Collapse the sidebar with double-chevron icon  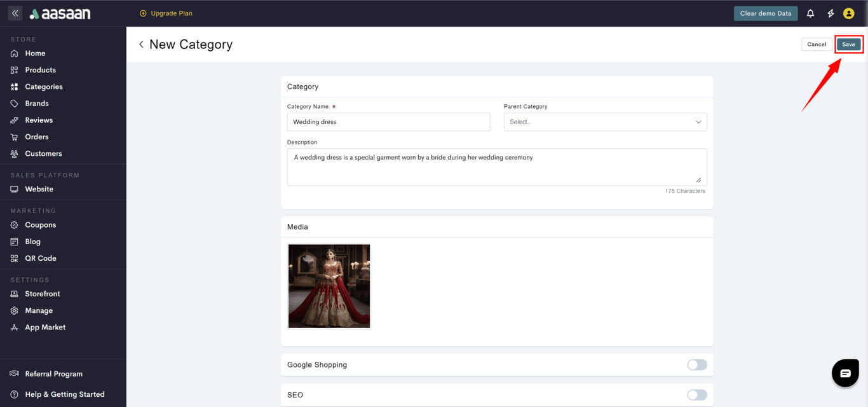click(x=15, y=13)
